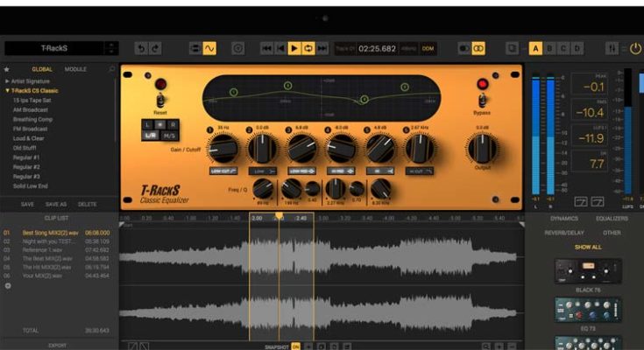Click the SAVE AS preset button
Viewport: 644px width, 350px height.
pyautogui.click(x=56, y=204)
